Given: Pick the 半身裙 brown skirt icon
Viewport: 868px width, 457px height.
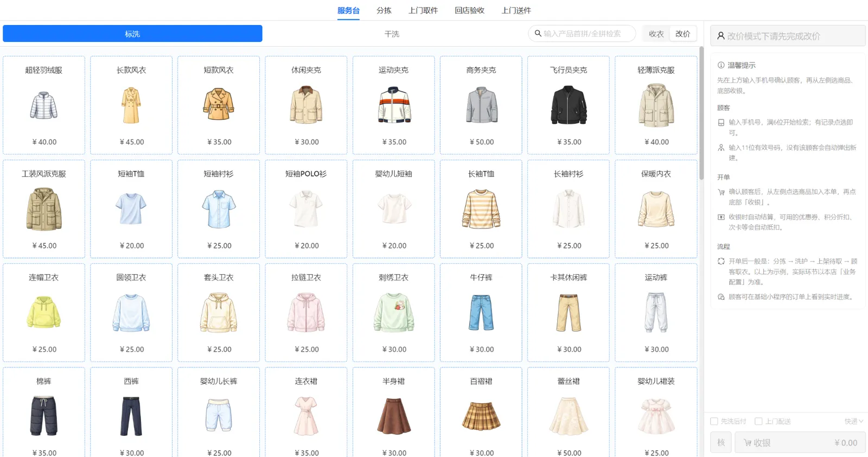Looking at the screenshot, I should point(394,416).
